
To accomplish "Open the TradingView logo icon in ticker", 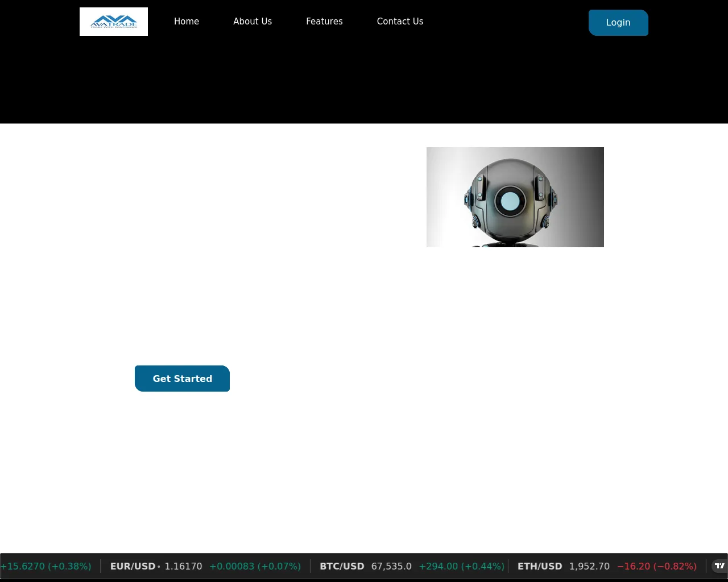I will [x=719, y=566].
